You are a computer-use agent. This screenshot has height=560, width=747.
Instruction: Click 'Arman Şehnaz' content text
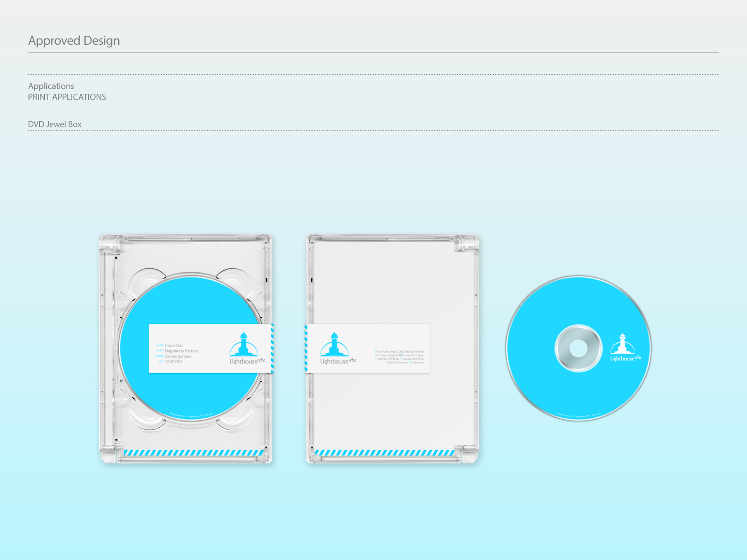point(178,356)
